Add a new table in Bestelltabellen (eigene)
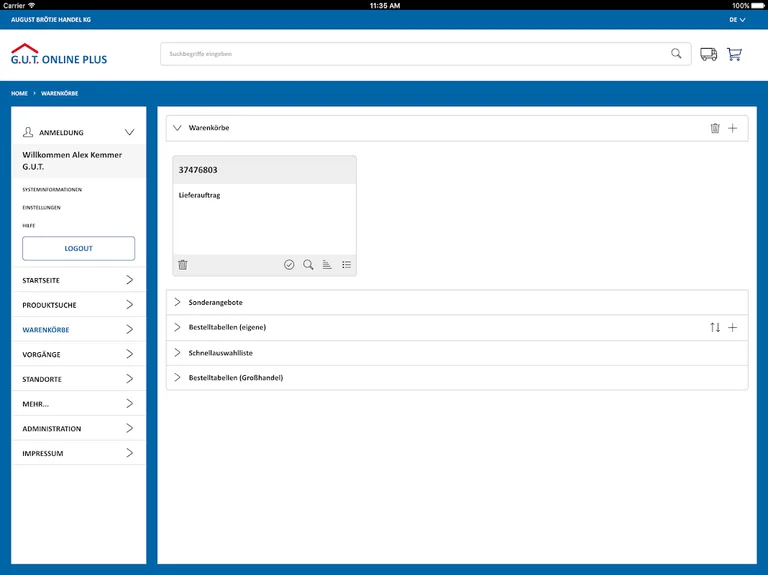 pos(732,327)
